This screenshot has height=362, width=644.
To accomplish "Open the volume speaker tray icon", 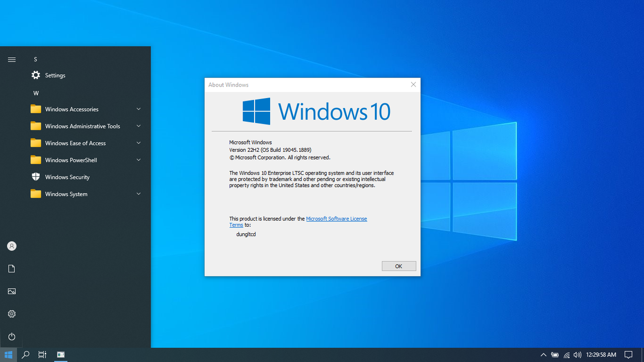I will 577,355.
